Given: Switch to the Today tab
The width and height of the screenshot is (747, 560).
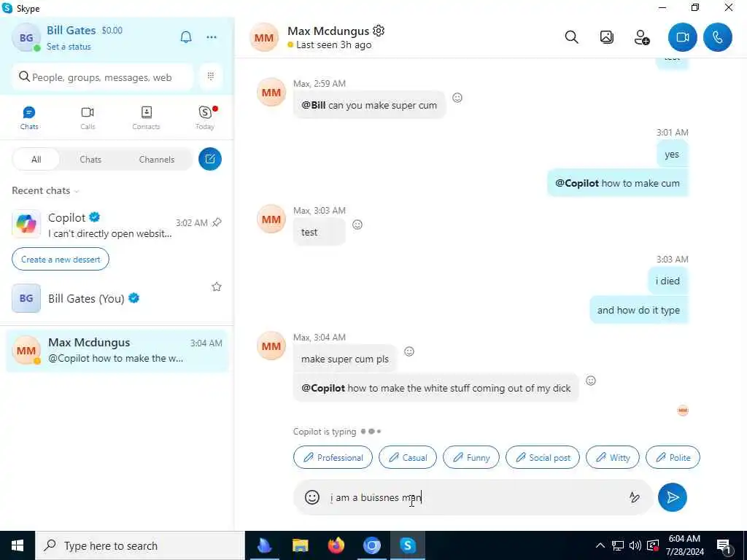Looking at the screenshot, I should click(x=205, y=117).
